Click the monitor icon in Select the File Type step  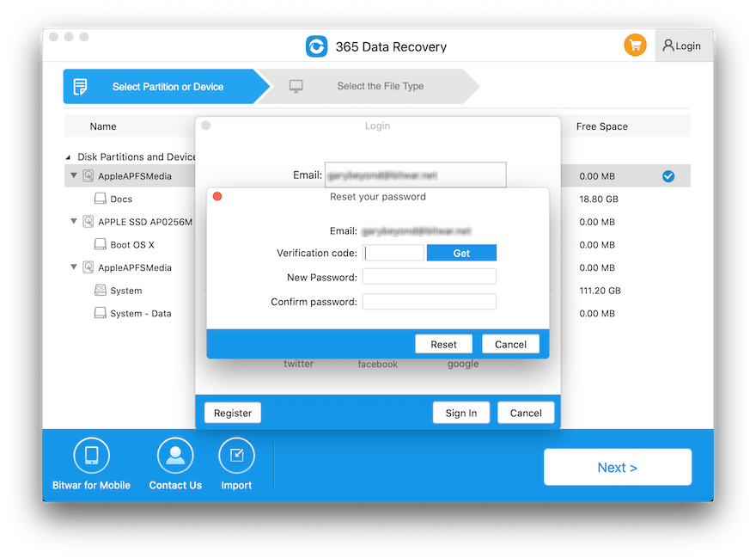296,86
